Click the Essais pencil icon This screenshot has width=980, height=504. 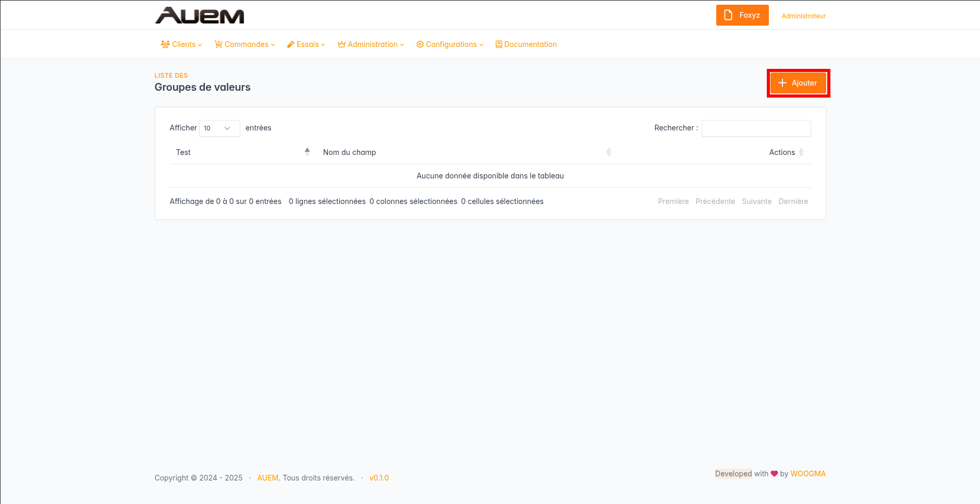pyautogui.click(x=291, y=44)
